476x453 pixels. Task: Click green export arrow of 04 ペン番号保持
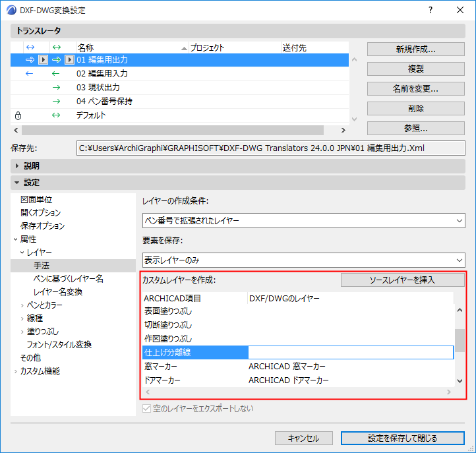pos(57,101)
